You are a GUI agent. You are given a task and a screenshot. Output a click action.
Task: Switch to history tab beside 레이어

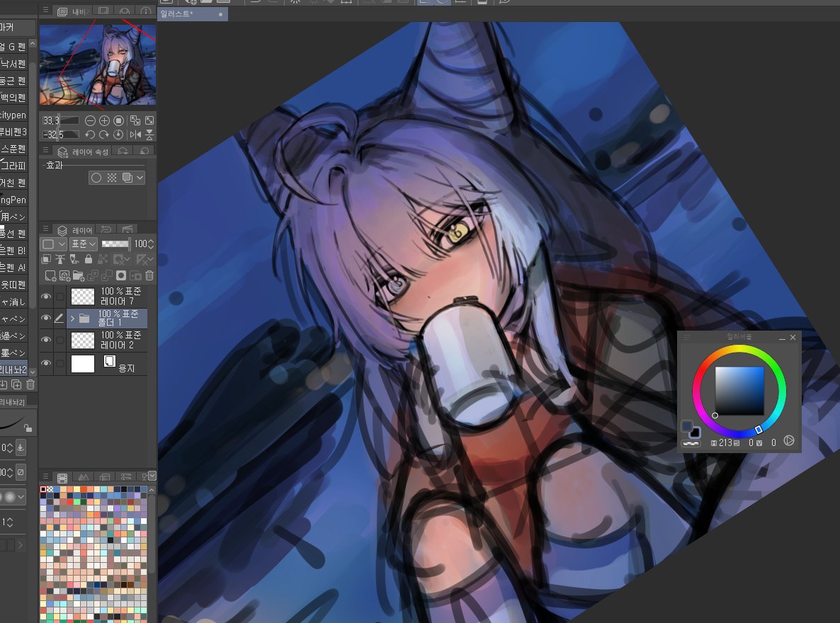click(106, 230)
